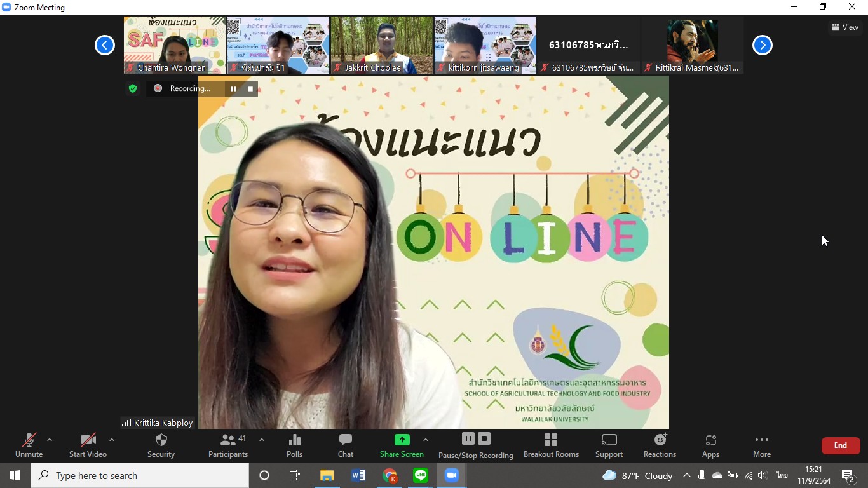Show next participants with right arrow
Viewport: 868px width, 488px height.
[762, 45]
